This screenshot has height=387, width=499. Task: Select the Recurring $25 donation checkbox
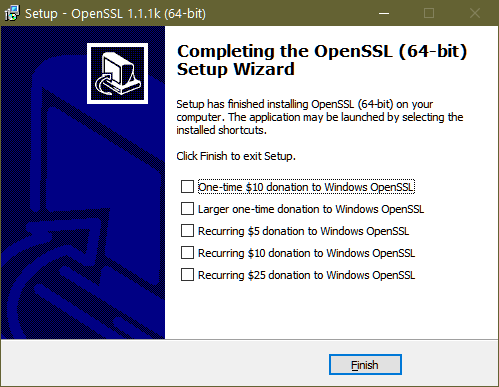[x=187, y=275]
